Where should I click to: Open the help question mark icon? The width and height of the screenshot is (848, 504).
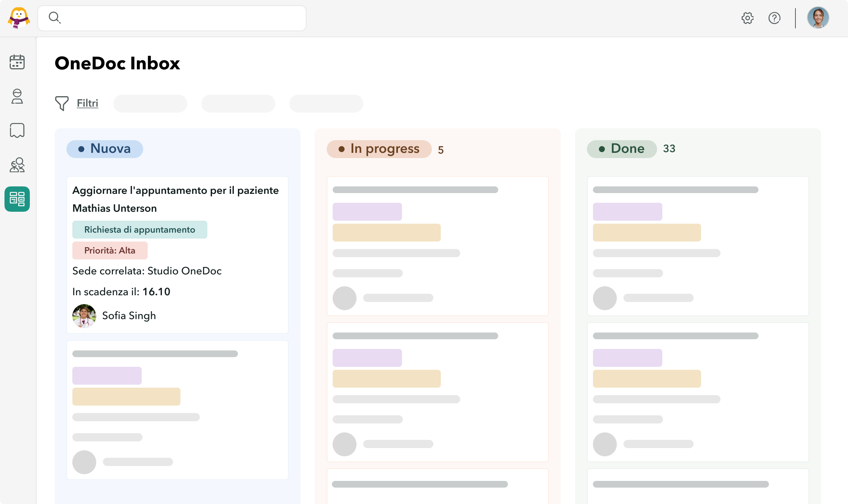click(x=774, y=18)
